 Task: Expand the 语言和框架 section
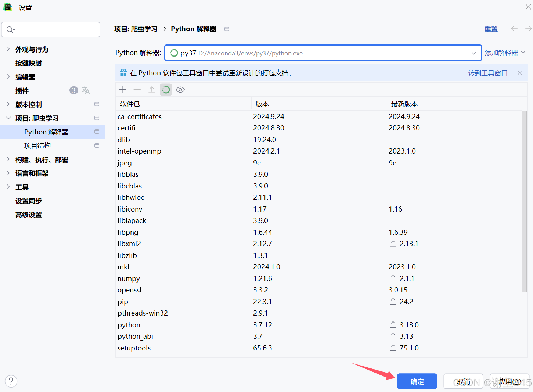pos(8,173)
